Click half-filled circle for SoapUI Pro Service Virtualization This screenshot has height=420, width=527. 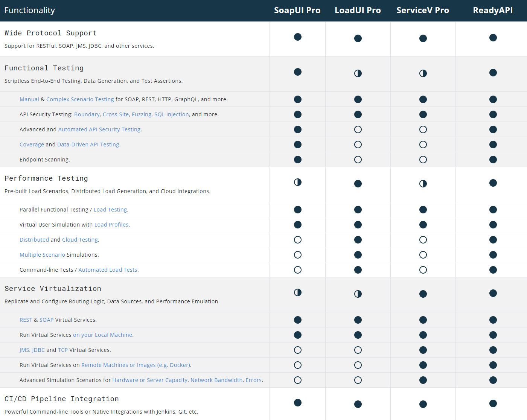298,292
